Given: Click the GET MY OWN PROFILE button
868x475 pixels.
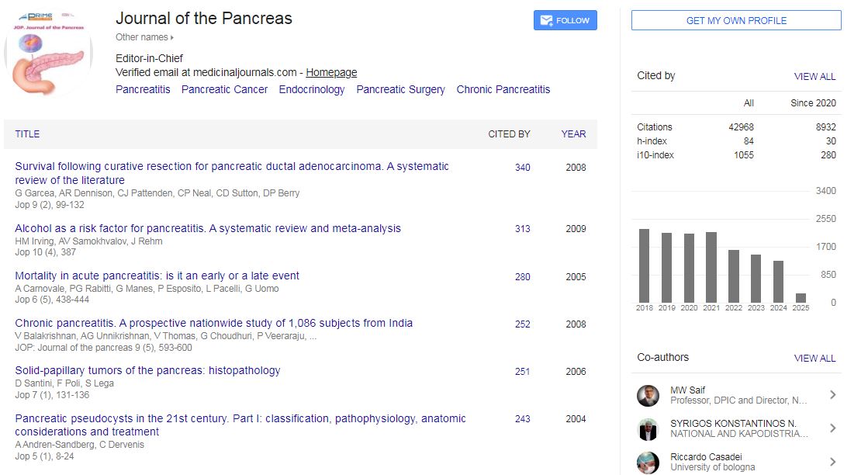Looking at the screenshot, I should pos(735,20).
